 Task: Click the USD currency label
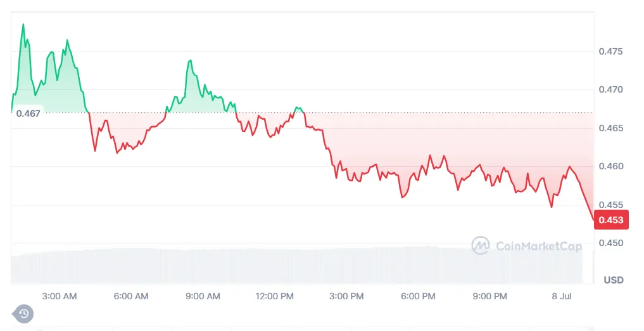click(x=614, y=280)
